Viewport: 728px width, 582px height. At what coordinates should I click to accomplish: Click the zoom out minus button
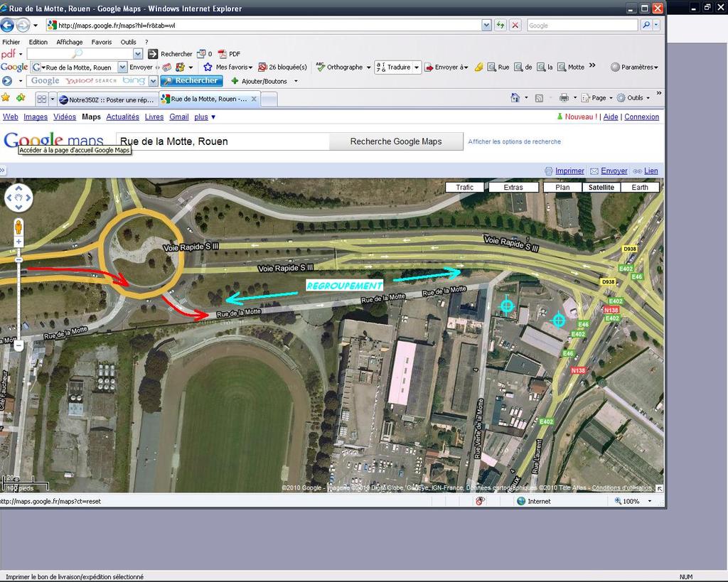[x=18, y=345]
